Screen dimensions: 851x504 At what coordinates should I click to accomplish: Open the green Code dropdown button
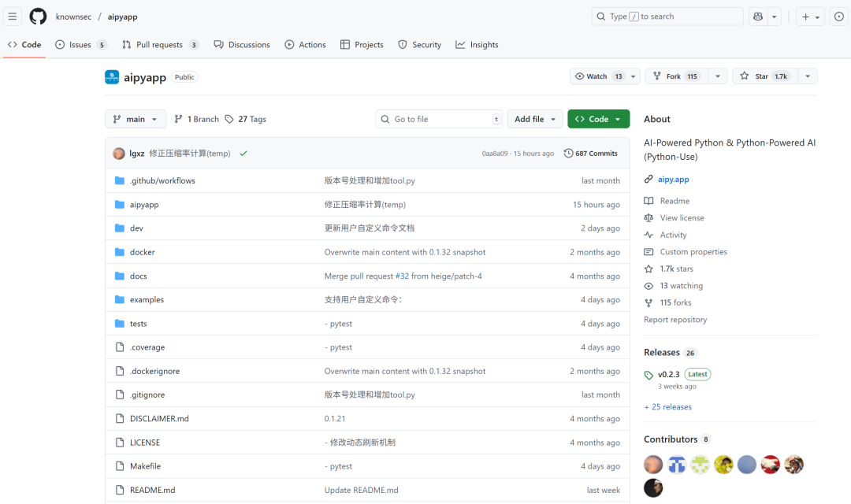coord(599,119)
